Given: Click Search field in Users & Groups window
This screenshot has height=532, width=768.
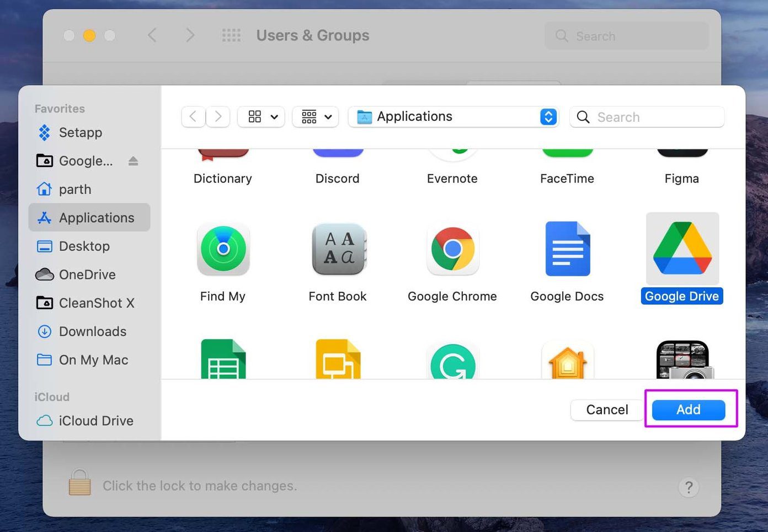Looking at the screenshot, I should click(x=627, y=36).
